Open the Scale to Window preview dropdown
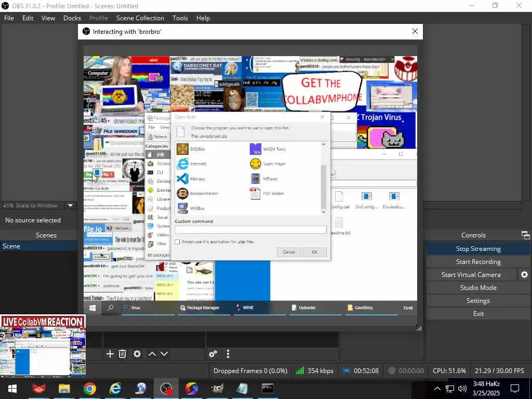The height and width of the screenshot is (399, 532). pos(70,205)
